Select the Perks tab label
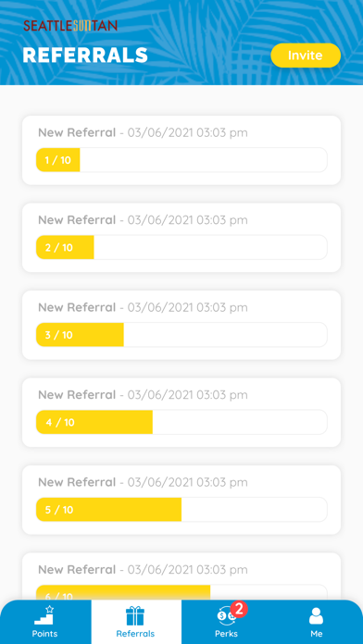This screenshot has height=644, width=363. [226, 633]
